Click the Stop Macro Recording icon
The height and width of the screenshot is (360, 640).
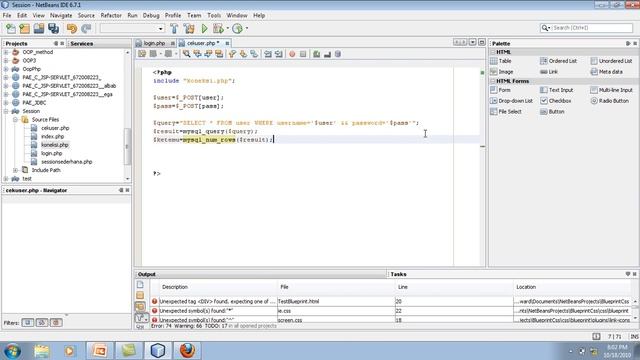coord(303,54)
